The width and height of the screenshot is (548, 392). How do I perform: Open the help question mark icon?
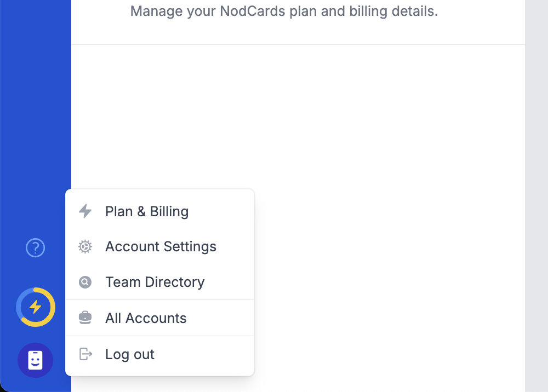(35, 248)
